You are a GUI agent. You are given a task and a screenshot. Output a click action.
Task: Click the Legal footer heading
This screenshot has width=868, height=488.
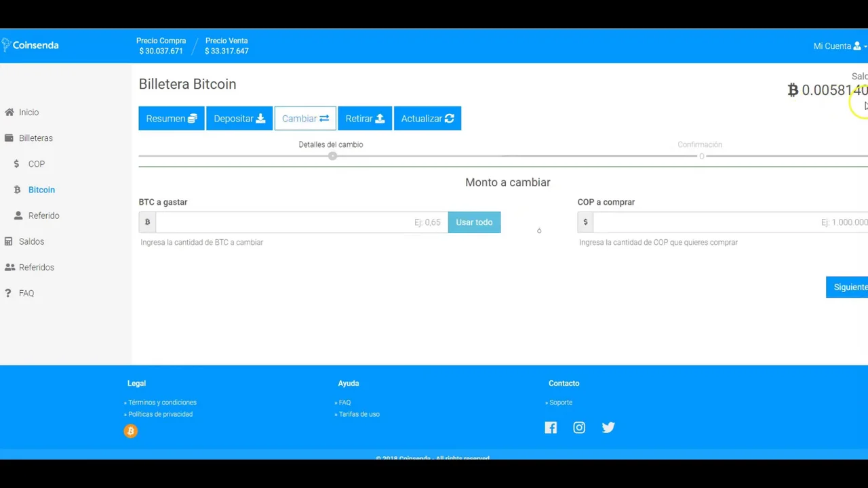[136, 384]
